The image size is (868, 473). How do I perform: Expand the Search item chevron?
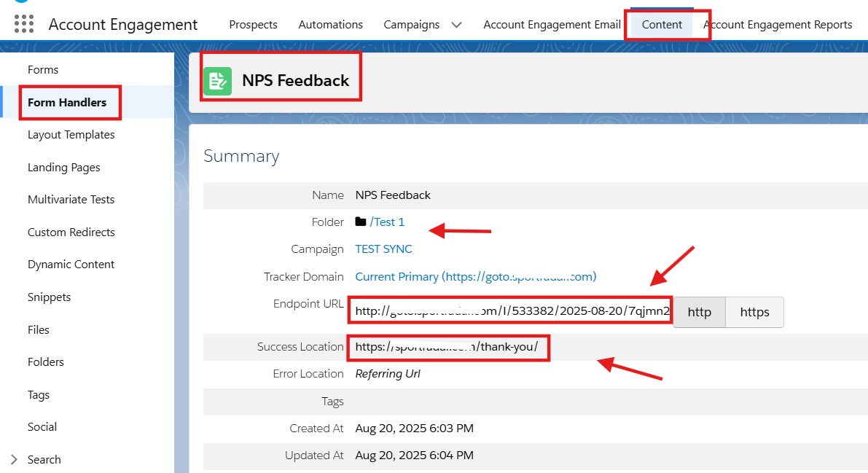point(14,459)
